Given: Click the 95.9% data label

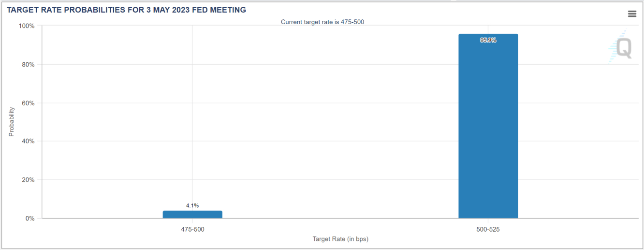Looking at the screenshot, I should coord(488,40).
